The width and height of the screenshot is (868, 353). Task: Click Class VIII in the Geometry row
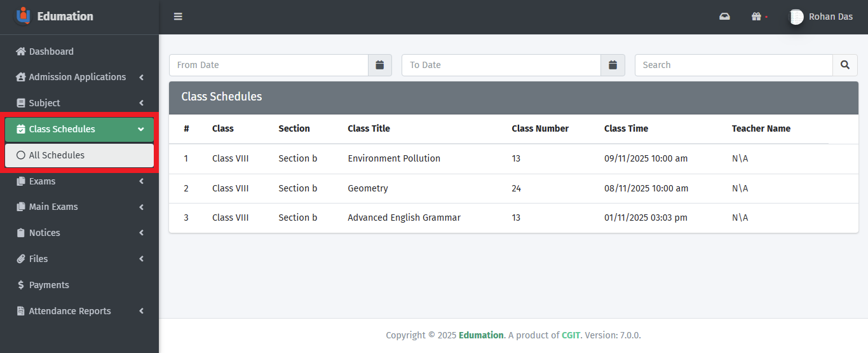230,188
